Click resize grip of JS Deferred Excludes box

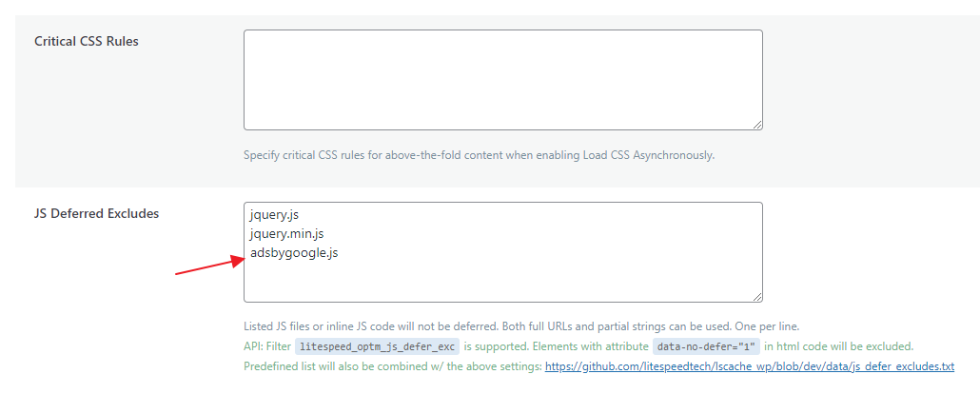click(x=757, y=297)
